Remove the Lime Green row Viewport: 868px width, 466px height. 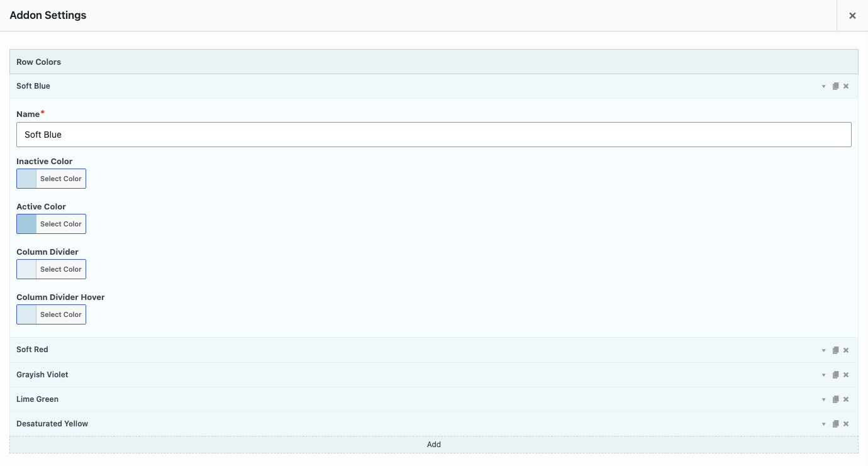click(x=846, y=399)
